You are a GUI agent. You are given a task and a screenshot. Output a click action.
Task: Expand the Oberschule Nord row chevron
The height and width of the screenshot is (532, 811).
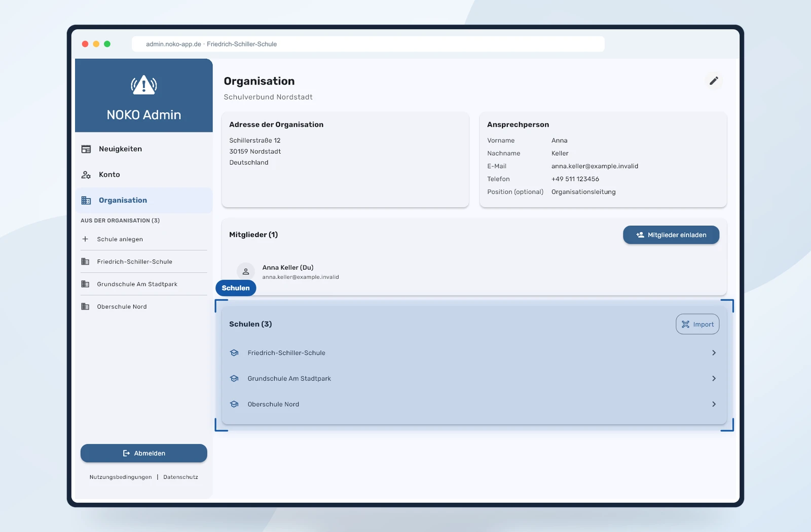coord(714,404)
